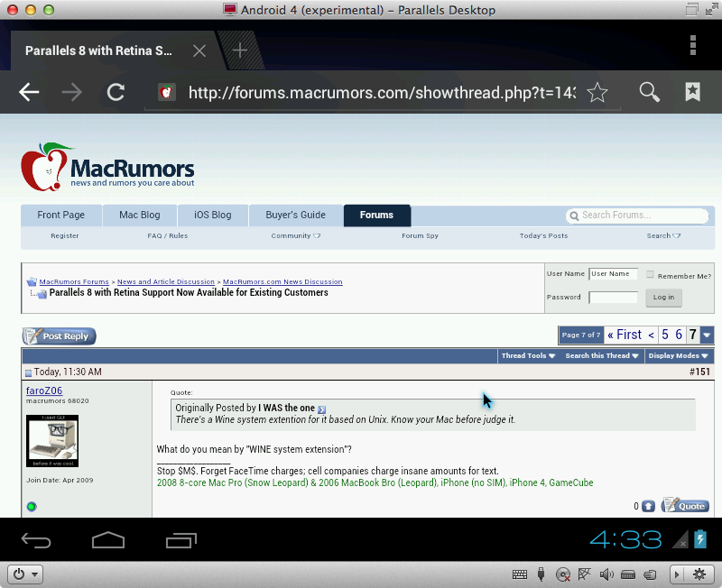This screenshot has height=588, width=722.
Task: Click the Password input field
Action: [613, 298]
